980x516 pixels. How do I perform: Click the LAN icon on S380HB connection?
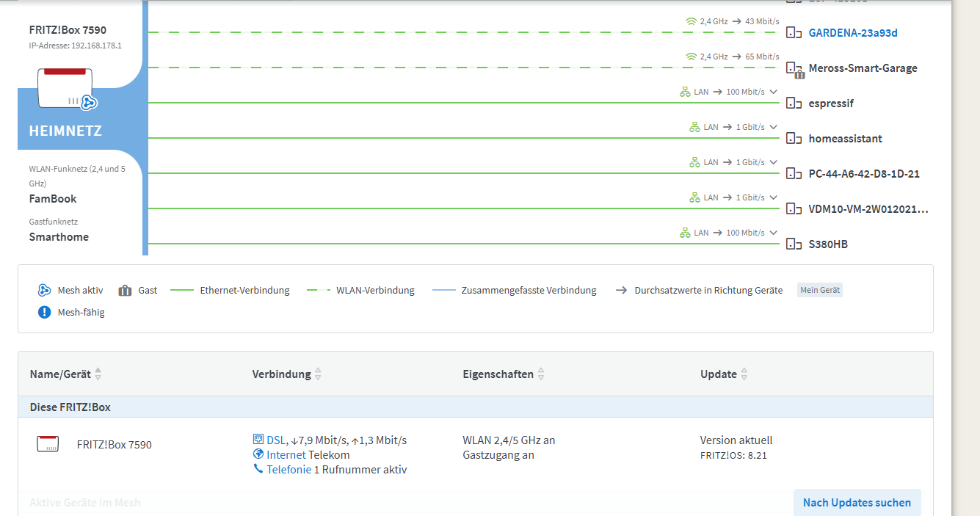[685, 233]
